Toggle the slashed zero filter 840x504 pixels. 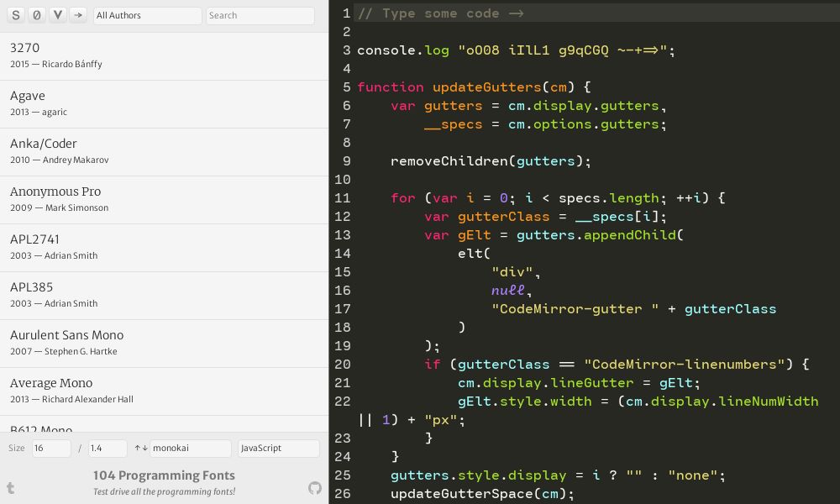[x=35, y=14]
